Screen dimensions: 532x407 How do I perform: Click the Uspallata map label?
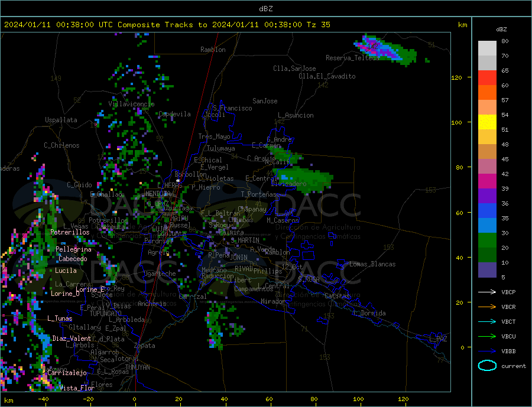point(61,120)
